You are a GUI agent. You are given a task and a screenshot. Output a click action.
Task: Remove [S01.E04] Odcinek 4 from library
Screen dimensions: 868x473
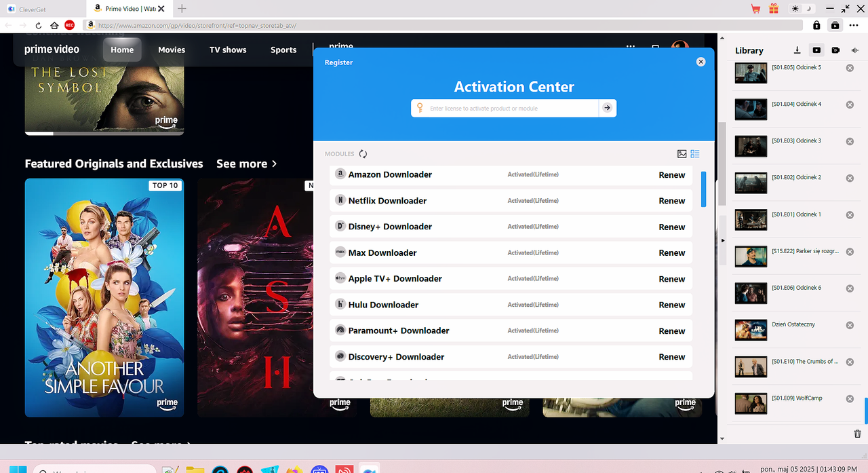849,105
